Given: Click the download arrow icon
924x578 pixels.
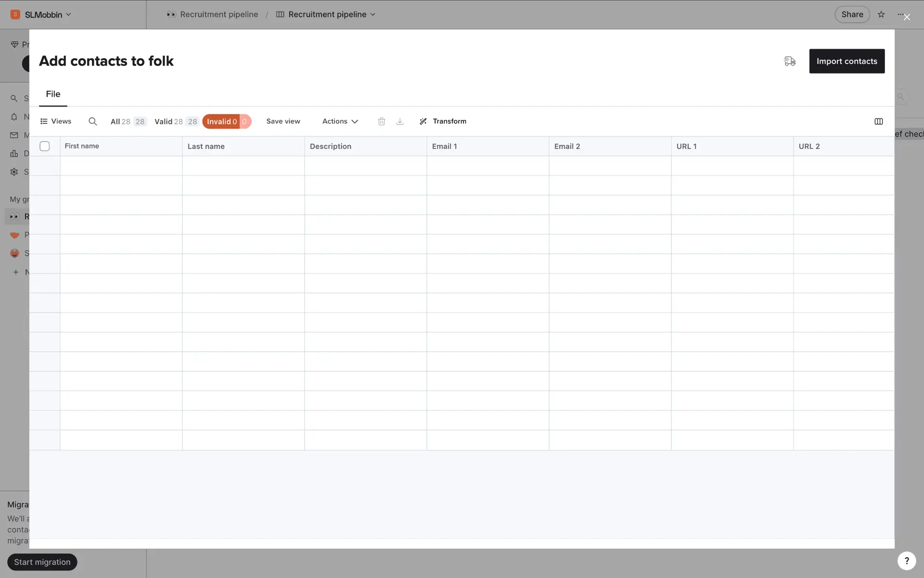Looking at the screenshot, I should [x=400, y=121].
